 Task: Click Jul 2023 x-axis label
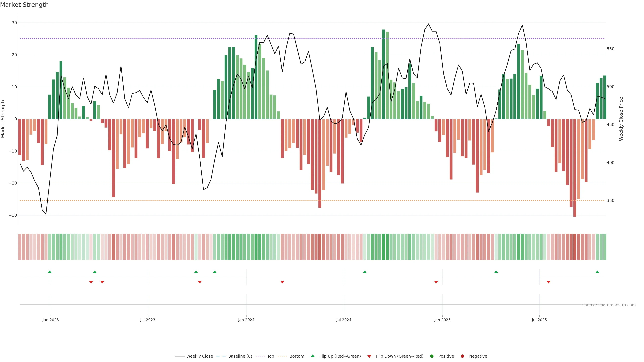click(x=148, y=320)
